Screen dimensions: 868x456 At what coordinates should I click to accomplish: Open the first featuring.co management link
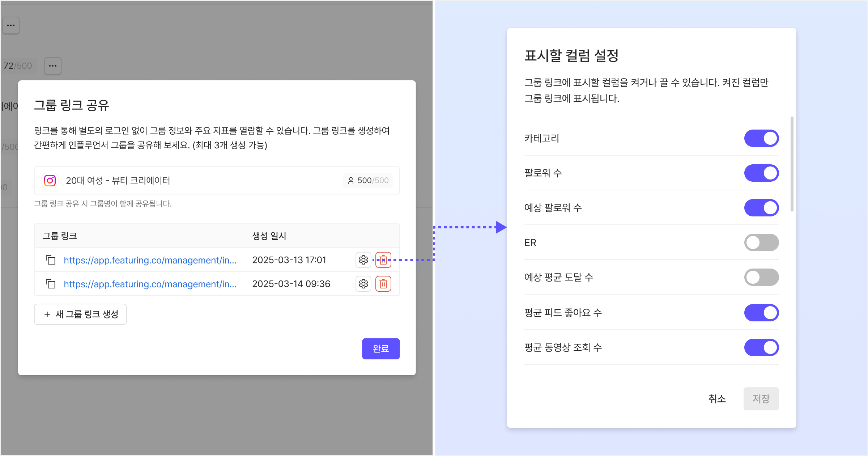click(150, 260)
